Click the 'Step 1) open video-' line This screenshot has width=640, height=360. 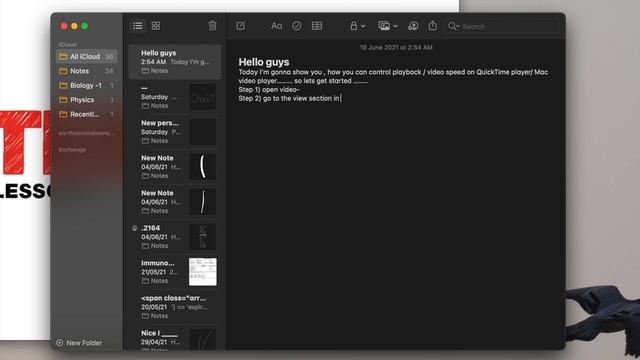(269, 90)
